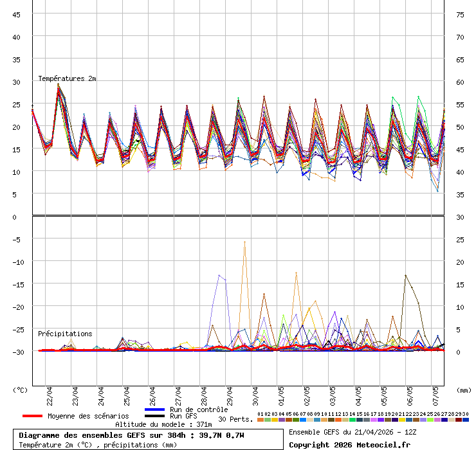
Task: Click the red Moyenne des scénarios legend line
Action: (x=33, y=416)
